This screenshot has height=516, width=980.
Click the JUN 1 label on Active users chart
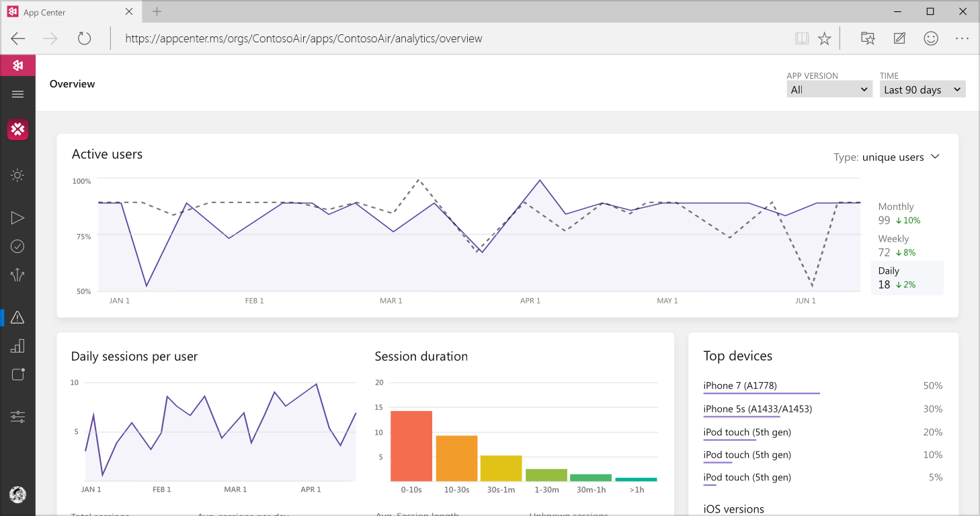(805, 301)
